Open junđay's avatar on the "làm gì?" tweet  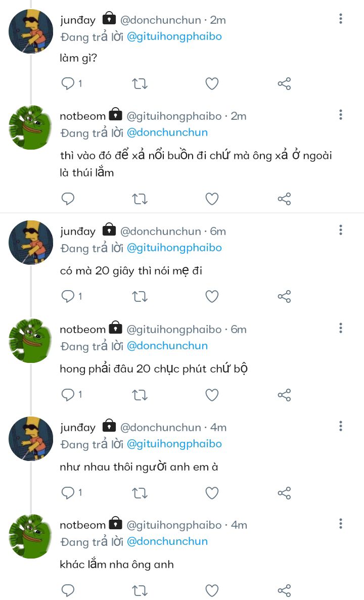[x=31, y=31]
